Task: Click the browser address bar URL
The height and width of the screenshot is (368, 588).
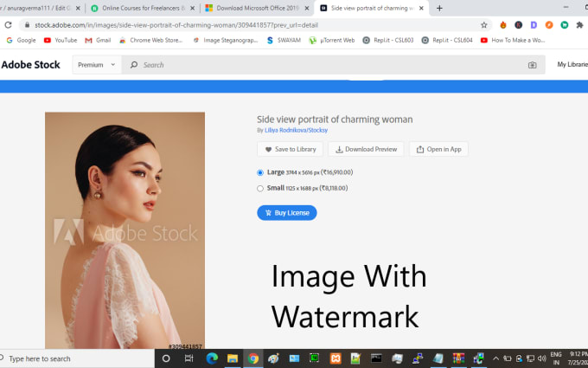Action: click(x=176, y=25)
